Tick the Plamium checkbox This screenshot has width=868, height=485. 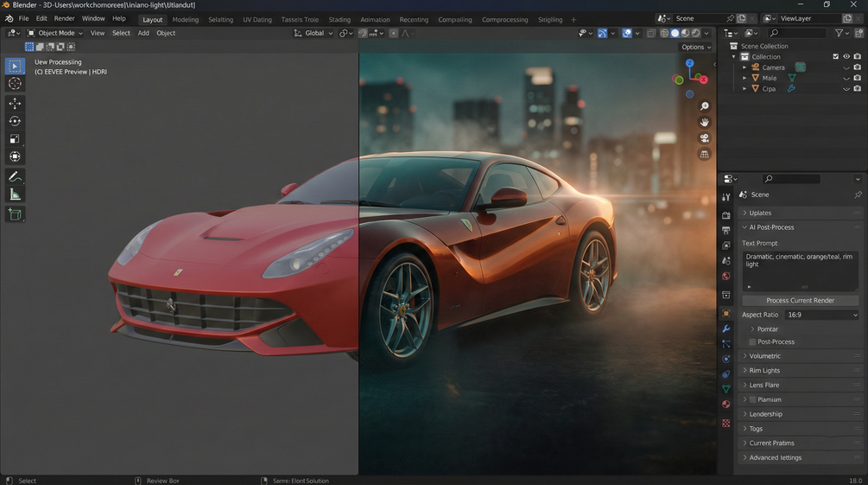click(752, 399)
